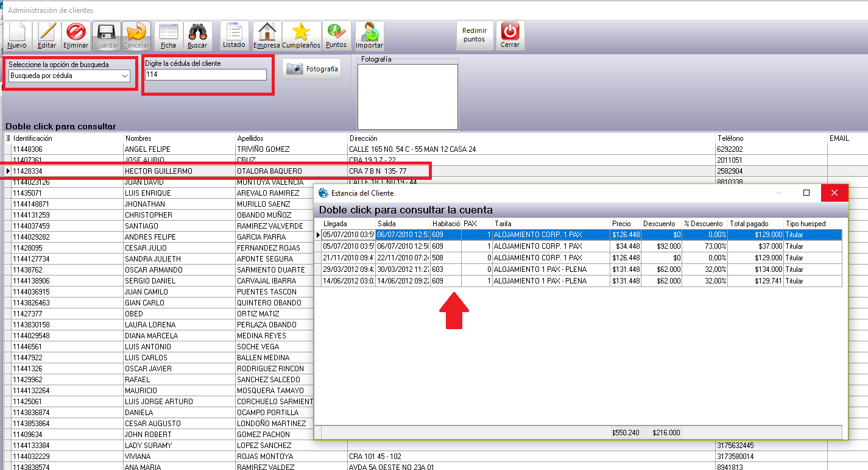Expand the search option dropdown
The image size is (868, 470).
[x=125, y=76]
